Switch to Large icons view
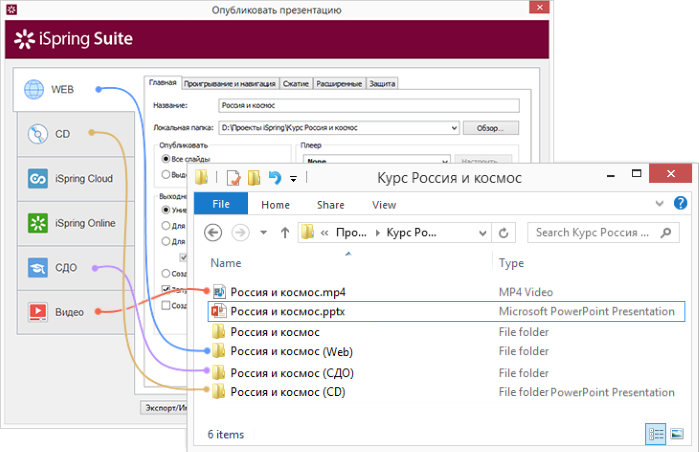Viewport: 699px width, 452px height. tap(677, 434)
